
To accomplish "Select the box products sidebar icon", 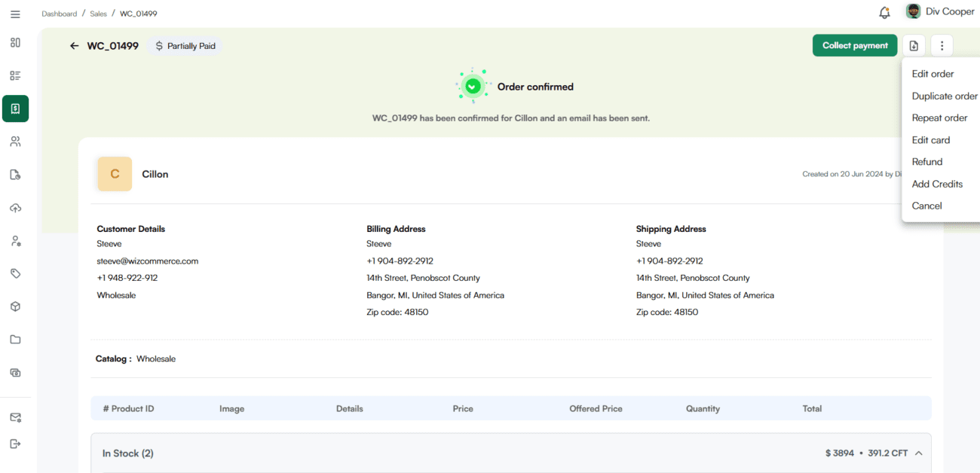I will [x=15, y=307].
